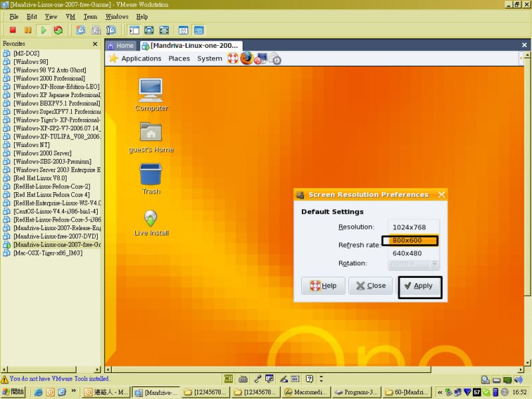Click the Console View toolbar icon

click(199, 30)
